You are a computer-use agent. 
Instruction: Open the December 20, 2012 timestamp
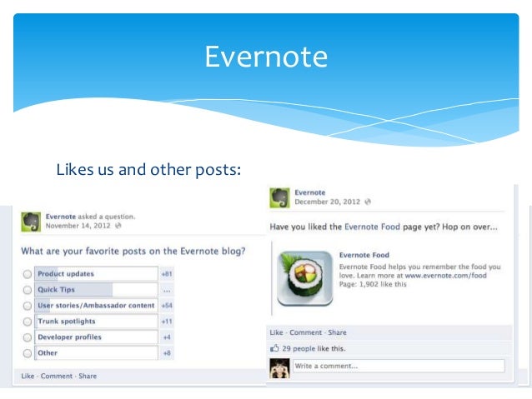(x=327, y=202)
